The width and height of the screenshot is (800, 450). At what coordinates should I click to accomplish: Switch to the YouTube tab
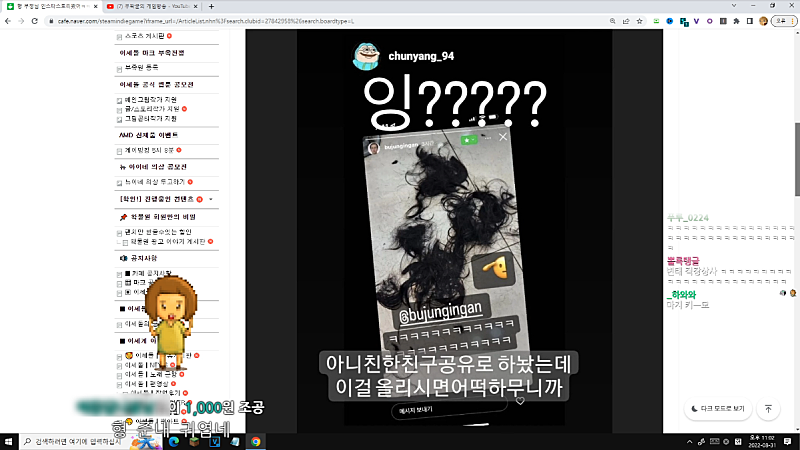tap(152, 7)
